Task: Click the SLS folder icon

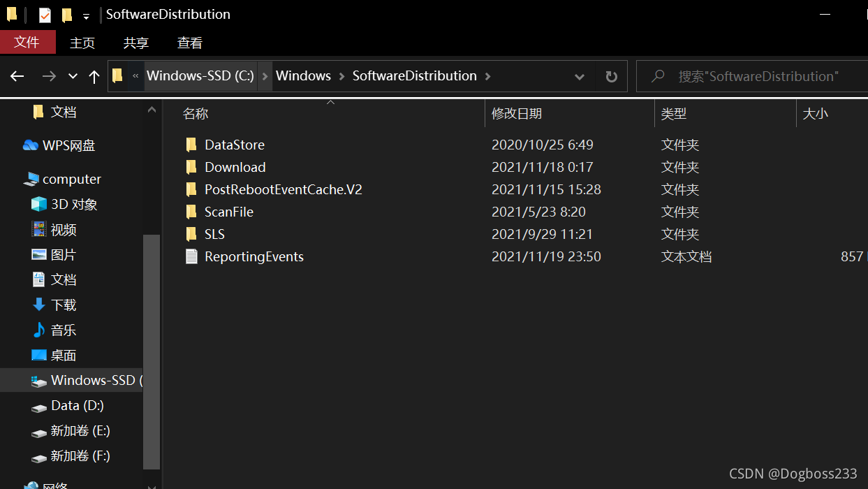Action: pyautogui.click(x=191, y=234)
